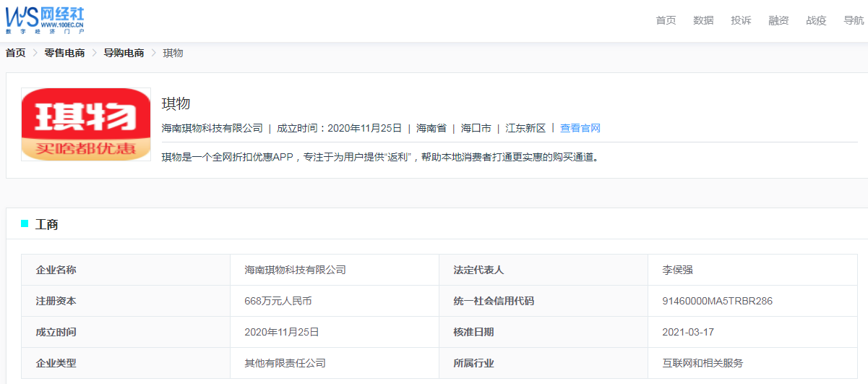Click the 琪物 app logo image

pos(86,124)
